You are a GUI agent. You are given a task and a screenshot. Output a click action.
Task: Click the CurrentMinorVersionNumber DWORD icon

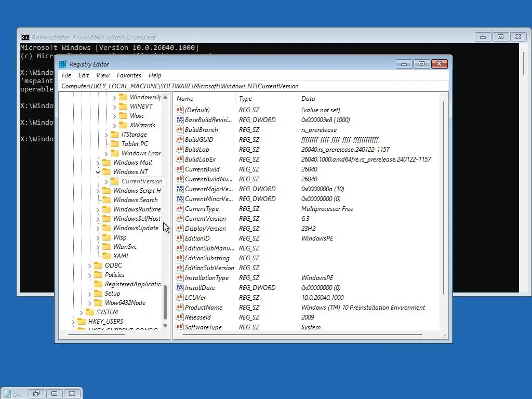coord(179,198)
